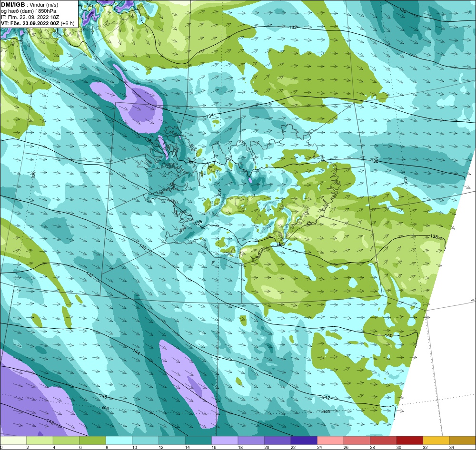Choose the 14–16 m/s dark teal swatch

coord(198,440)
